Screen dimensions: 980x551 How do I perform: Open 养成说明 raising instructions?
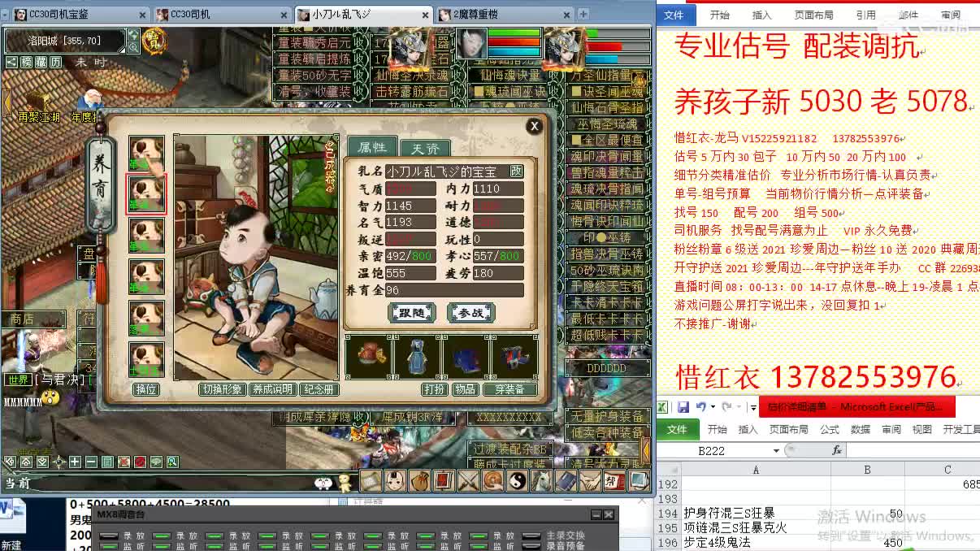click(272, 389)
